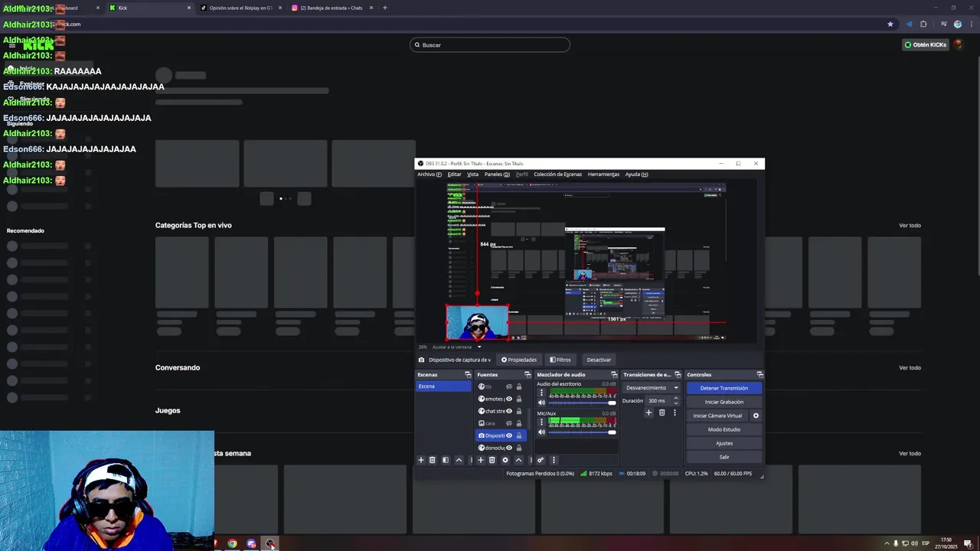Open Desvanecimiento transition dropdown
The image size is (980, 551).
tap(652, 388)
